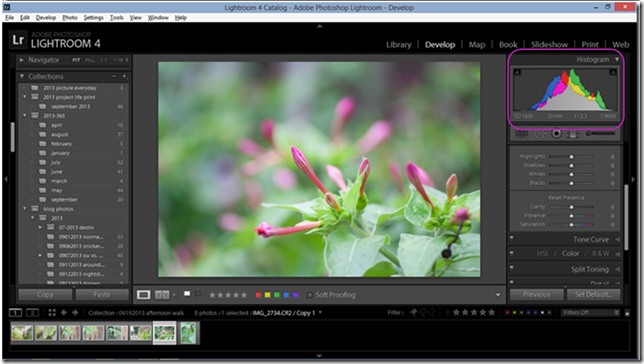Screen dimensions: 644x364
Task: Click the Highlights slider handle
Action: 571,157
